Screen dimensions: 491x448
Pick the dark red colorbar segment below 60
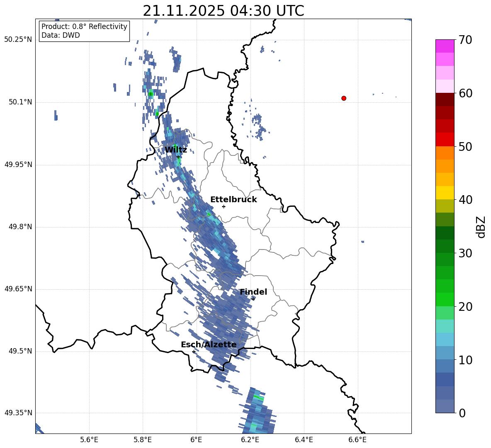point(445,99)
